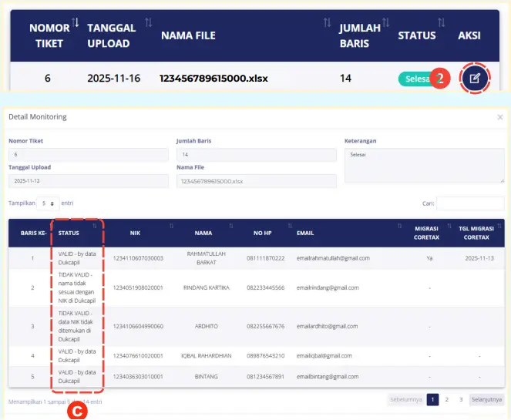Click NIK 1234076610020001
Viewport: 511px width, 420px height.
coord(138,356)
